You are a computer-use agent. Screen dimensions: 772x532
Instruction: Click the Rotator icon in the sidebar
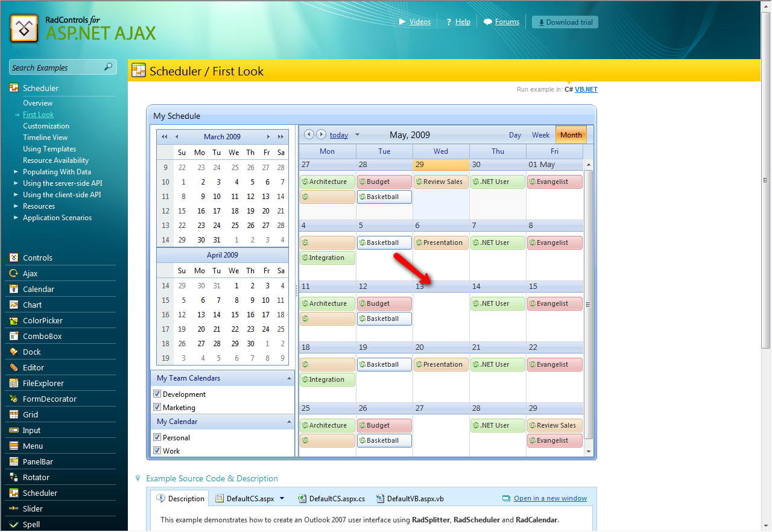(x=14, y=477)
